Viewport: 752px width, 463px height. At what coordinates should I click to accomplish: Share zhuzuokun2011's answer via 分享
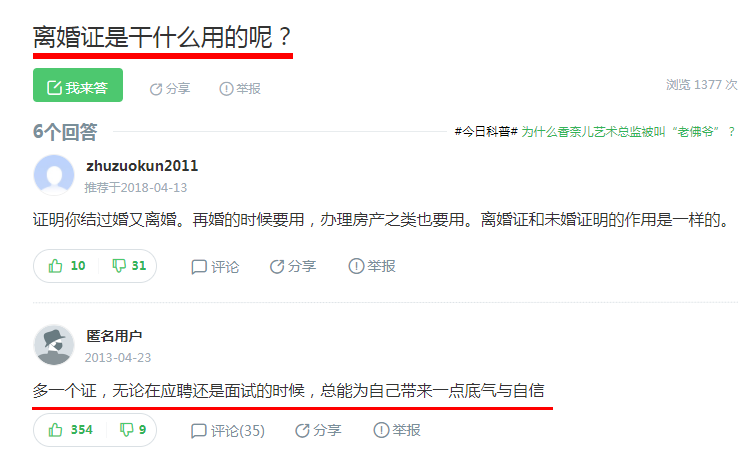pyautogui.click(x=293, y=266)
